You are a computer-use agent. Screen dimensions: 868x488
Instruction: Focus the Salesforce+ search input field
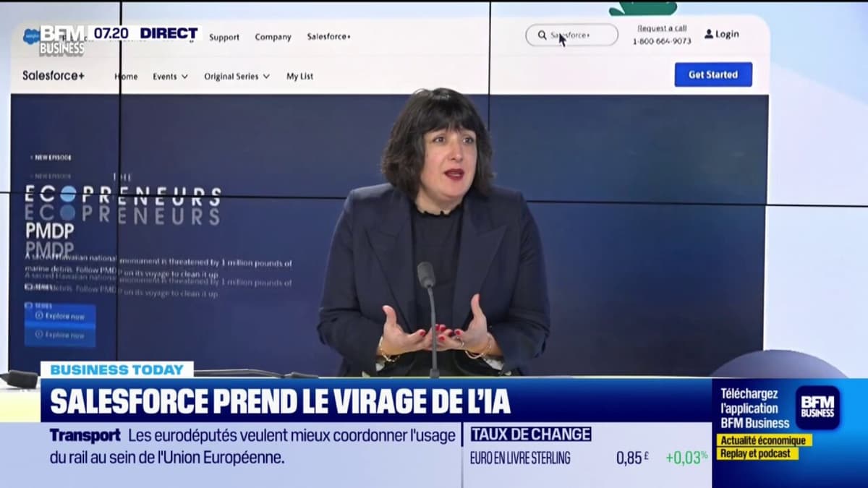point(579,35)
